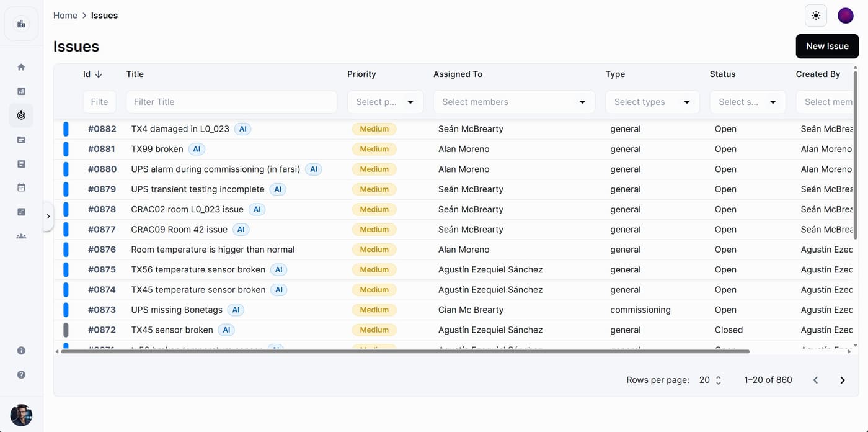Open the document list sidebar icon
Viewport: 868px width, 432px height.
point(21,164)
